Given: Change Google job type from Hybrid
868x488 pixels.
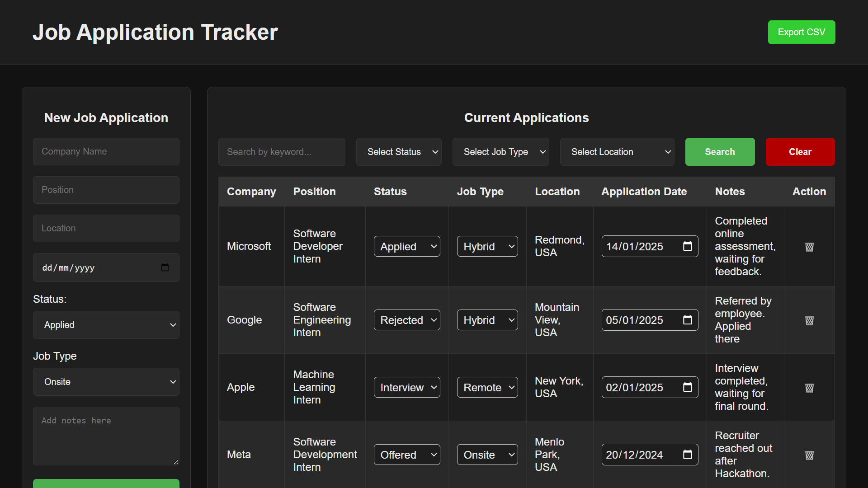Looking at the screenshot, I should pos(487,320).
